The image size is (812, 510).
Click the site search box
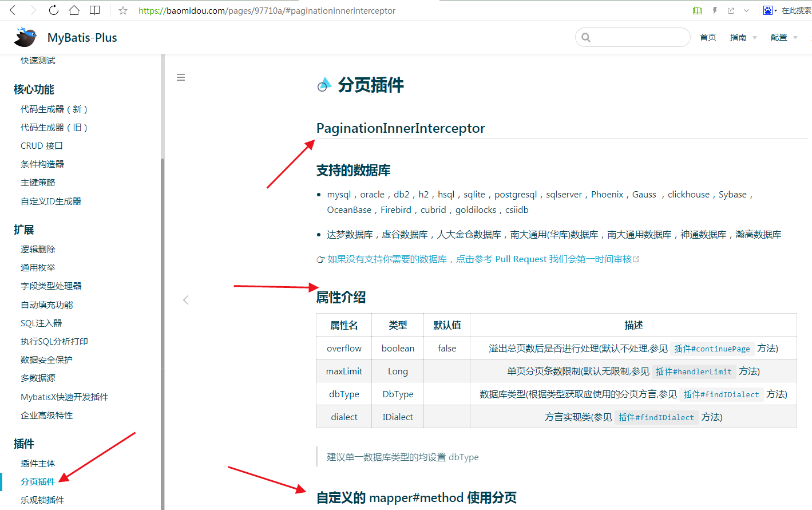[x=633, y=37]
